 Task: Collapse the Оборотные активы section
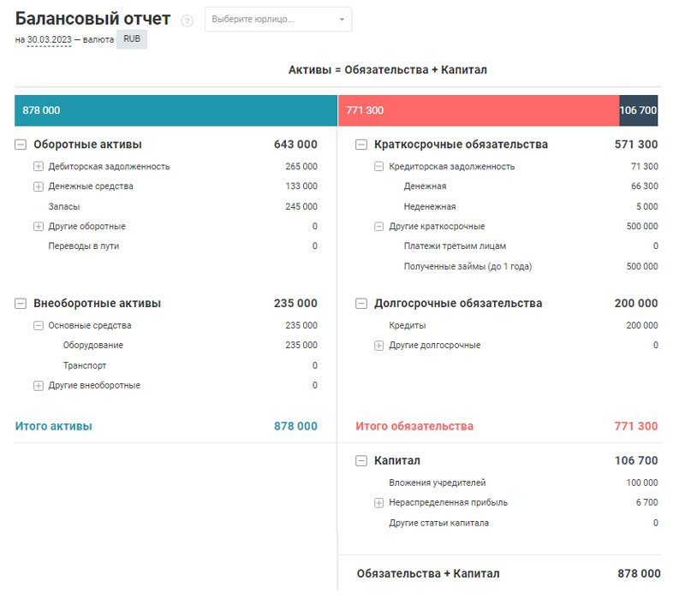[21, 145]
